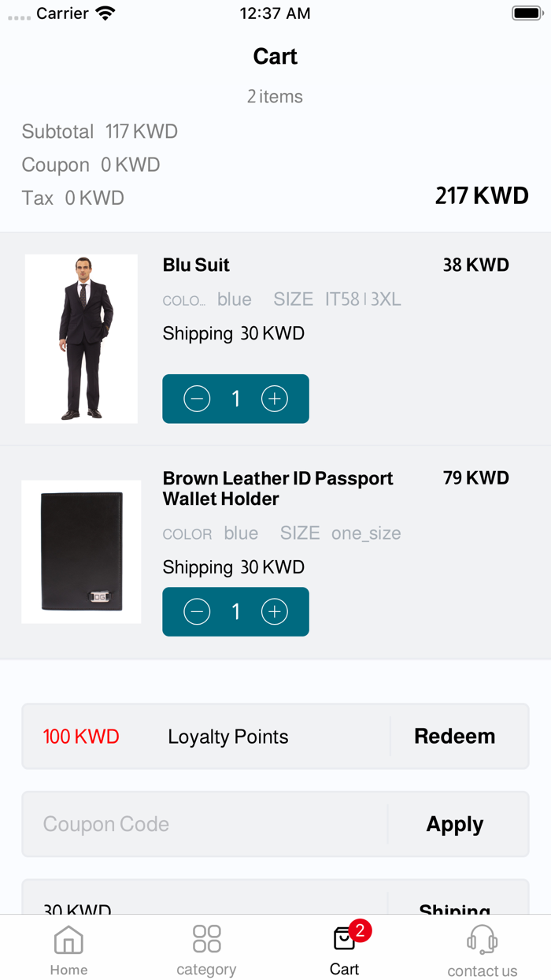Open the Home tab icon

68,940
